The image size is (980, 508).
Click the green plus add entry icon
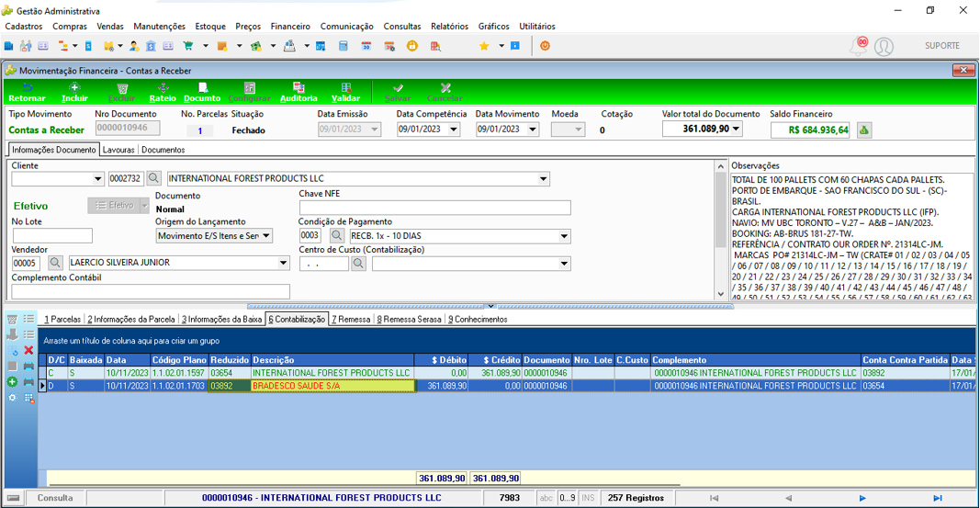tap(12, 382)
